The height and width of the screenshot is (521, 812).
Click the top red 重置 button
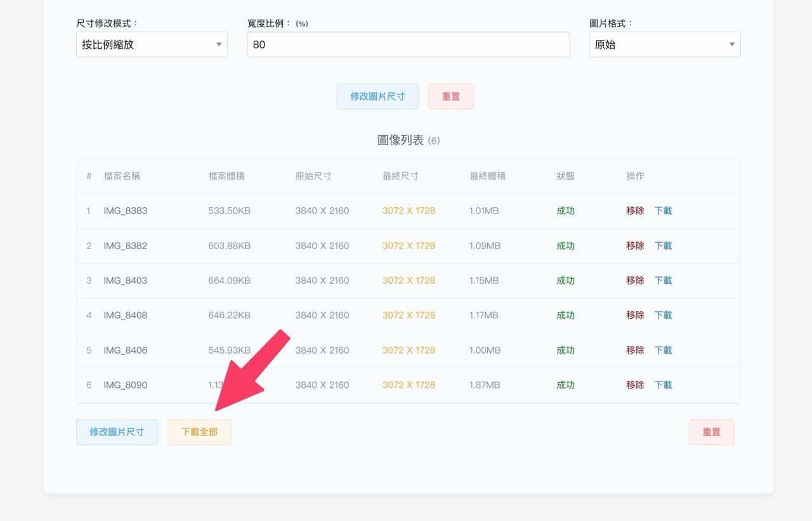(450, 96)
